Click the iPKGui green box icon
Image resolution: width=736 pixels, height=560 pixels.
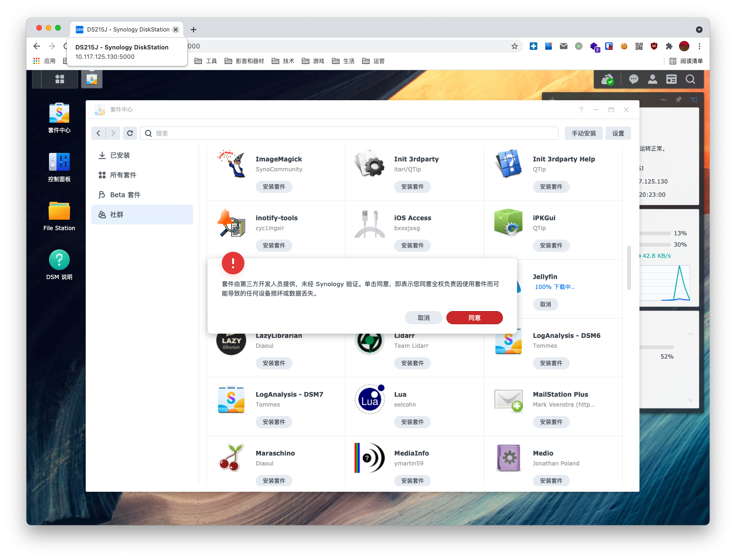(509, 222)
